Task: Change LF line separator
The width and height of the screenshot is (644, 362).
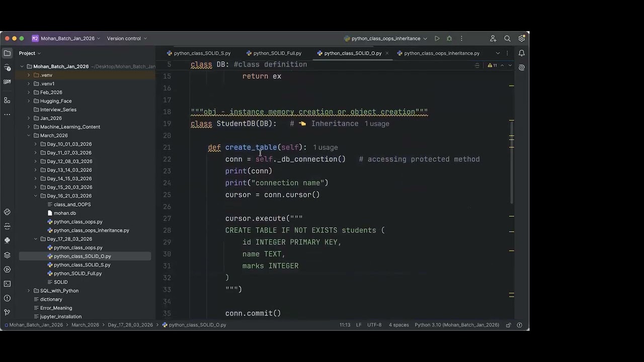Action: tap(359, 325)
